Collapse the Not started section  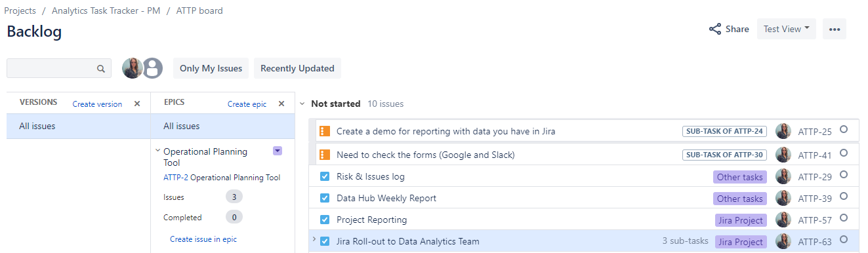(302, 104)
